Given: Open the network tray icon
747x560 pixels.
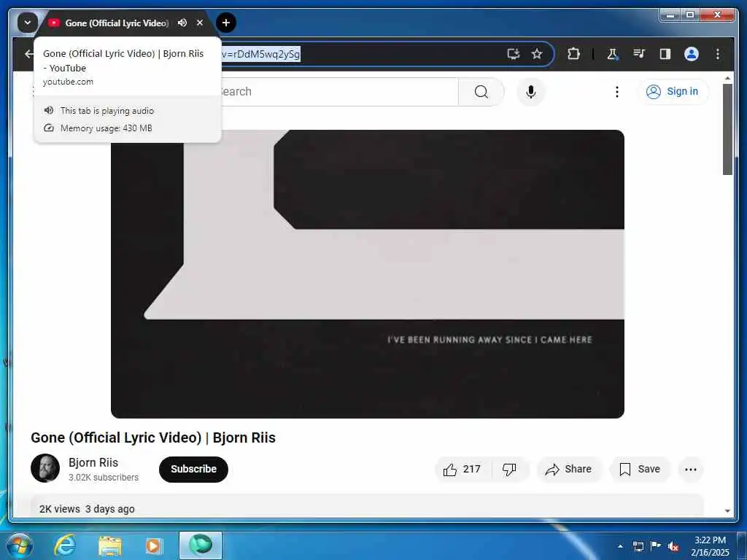Looking at the screenshot, I should pos(638,545).
